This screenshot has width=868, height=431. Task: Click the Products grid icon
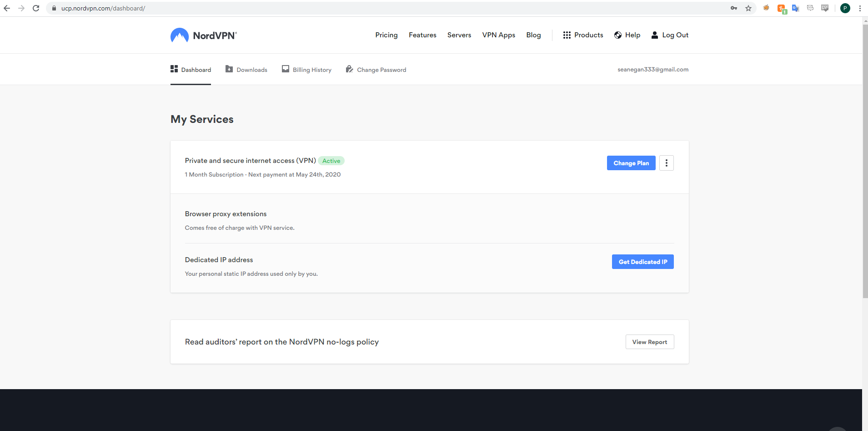pos(567,35)
